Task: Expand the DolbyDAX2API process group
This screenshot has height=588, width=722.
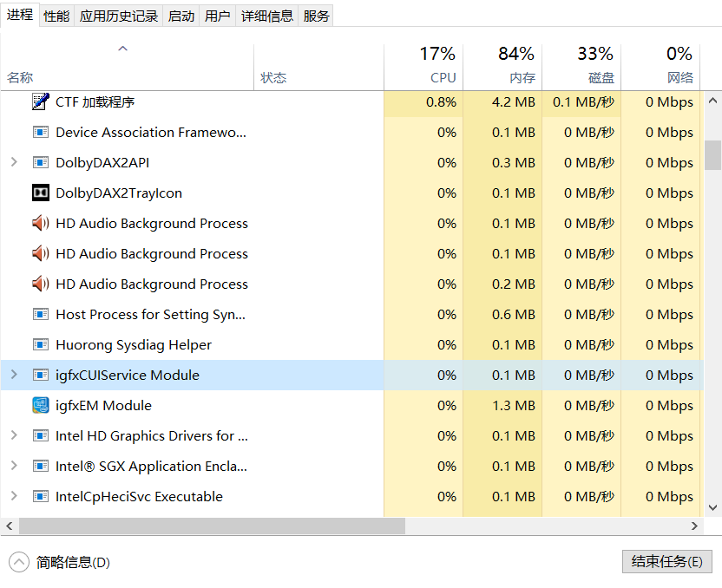Action: point(14,162)
